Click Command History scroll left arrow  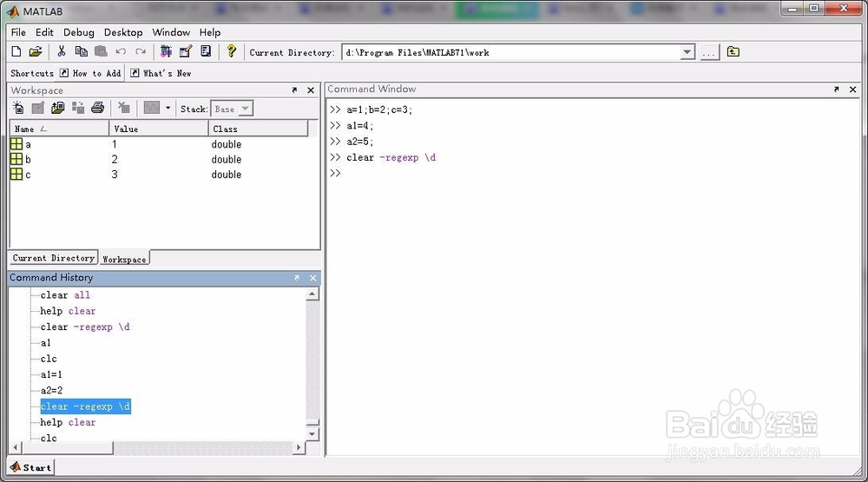pos(16,447)
